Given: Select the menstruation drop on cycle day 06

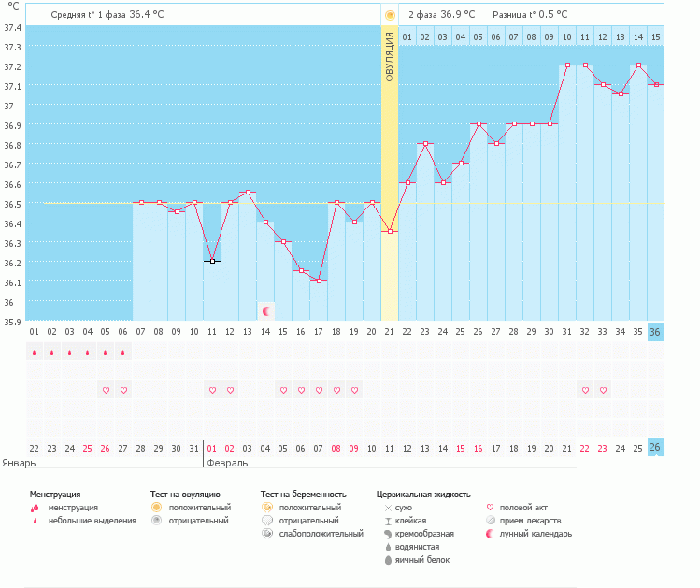Looking at the screenshot, I should click(122, 352).
